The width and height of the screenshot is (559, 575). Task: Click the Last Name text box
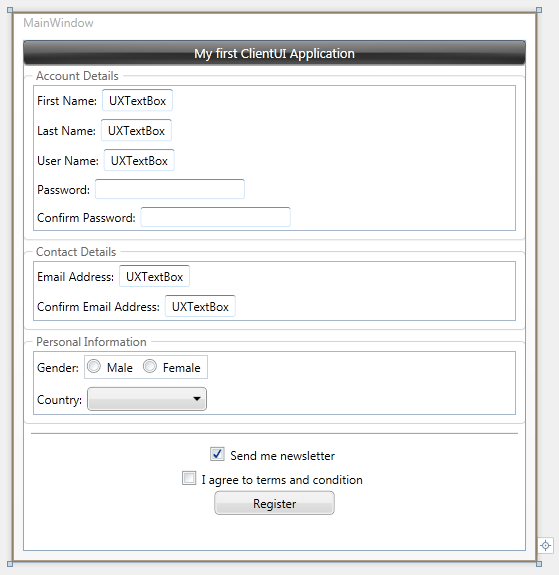136,130
